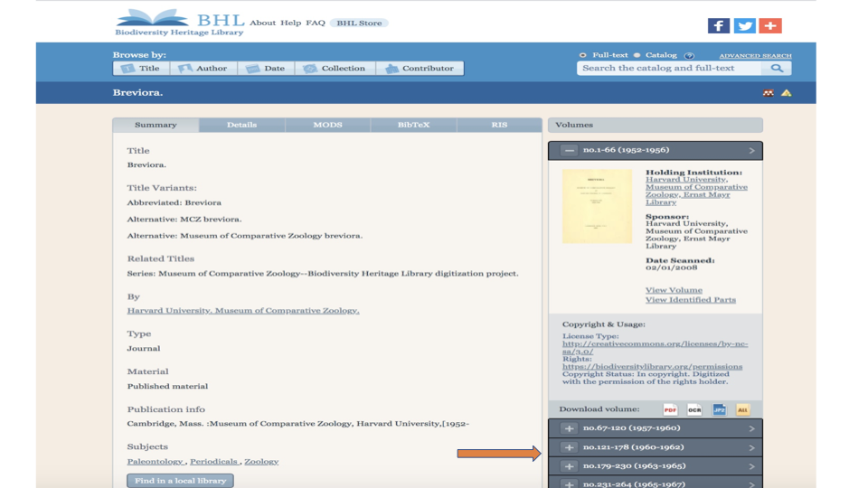Open the orange plus share icon
Image resolution: width=868 pixels, height=488 pixels.
(x=770, y=25)
